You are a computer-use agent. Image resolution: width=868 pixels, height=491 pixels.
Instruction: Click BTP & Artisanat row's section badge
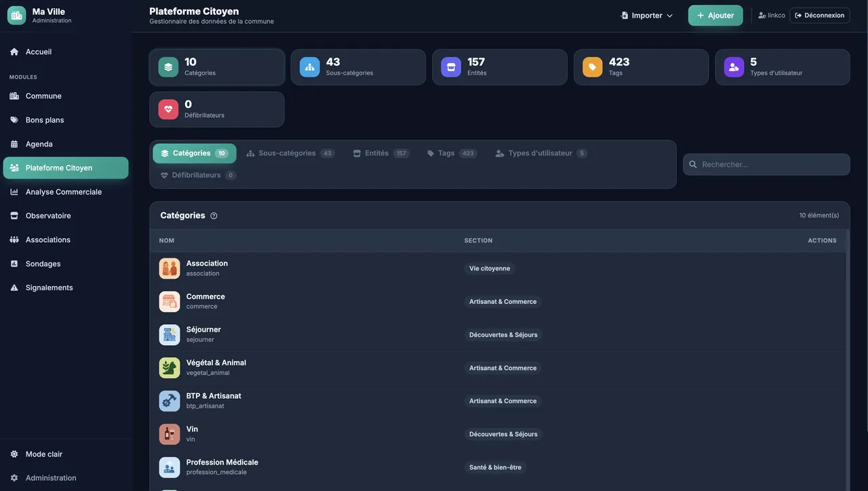pos(503,401)
